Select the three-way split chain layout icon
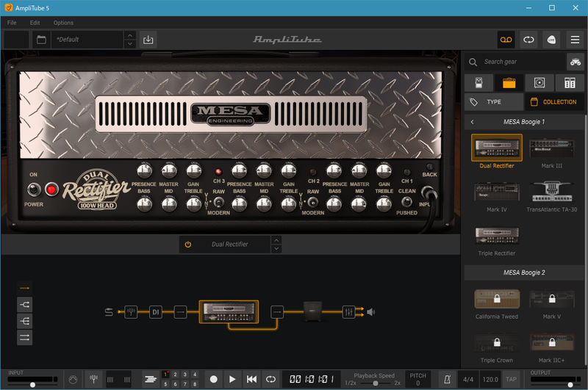588x390 pixels. coord(24,321)
